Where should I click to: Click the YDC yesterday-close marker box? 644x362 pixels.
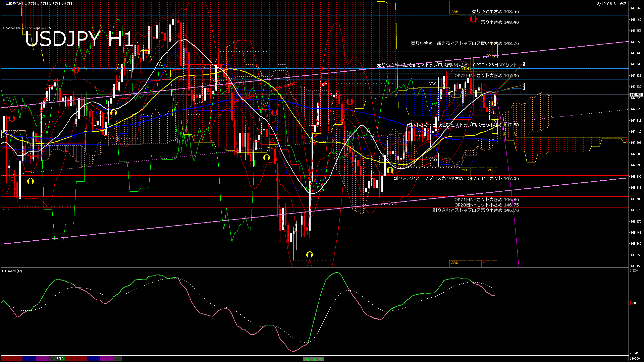[x=433, y=84]
